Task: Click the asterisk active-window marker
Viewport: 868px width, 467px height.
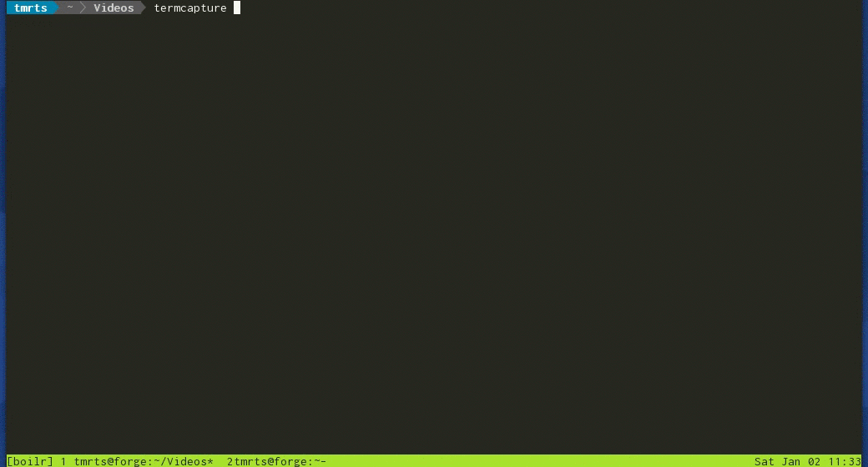Action: point(210,461)
